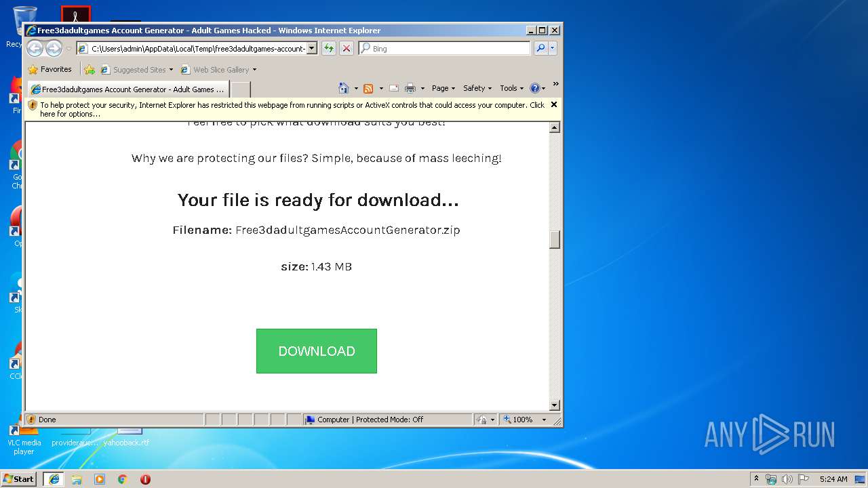Click the green Refresh page icon
This screenshot has height=488, width=868.
click(329, 48)
